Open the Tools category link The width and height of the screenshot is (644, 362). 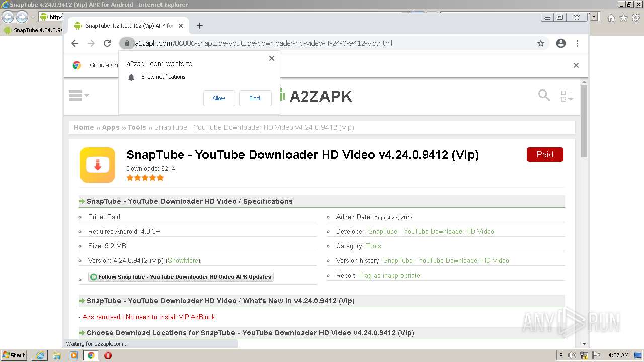[374, 246]
